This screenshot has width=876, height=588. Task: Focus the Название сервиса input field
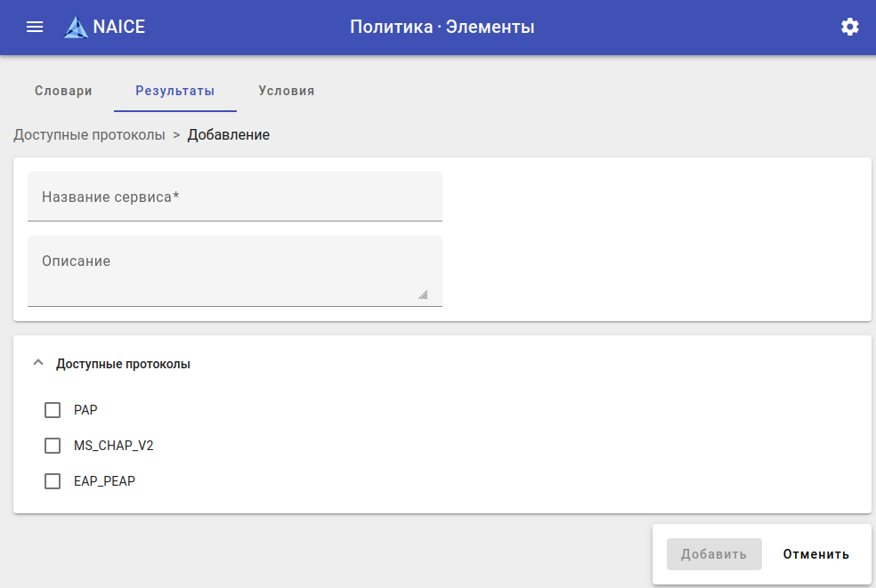(x=235, y=197)
